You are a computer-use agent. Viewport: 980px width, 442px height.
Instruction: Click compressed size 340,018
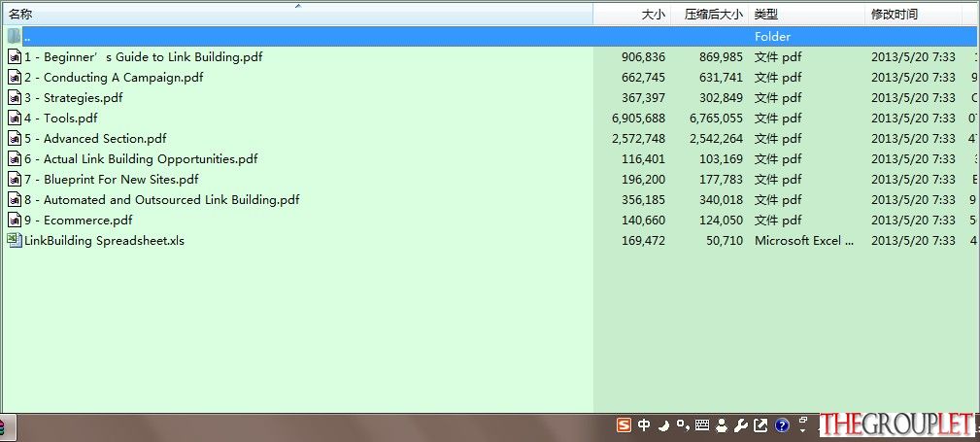(722, 200)
